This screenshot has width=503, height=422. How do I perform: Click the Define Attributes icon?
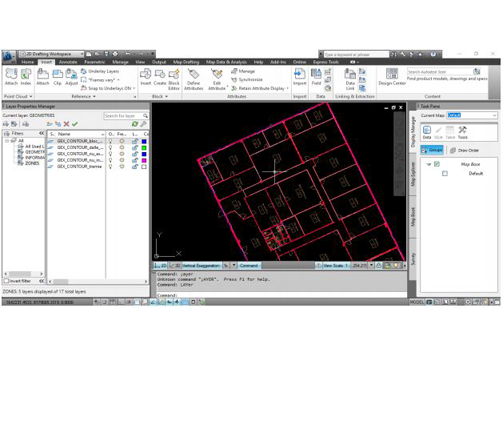[x=193, y=79]
